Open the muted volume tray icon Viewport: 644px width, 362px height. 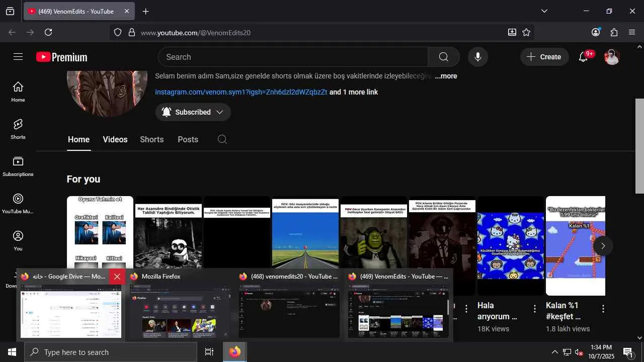click(579, 352)
